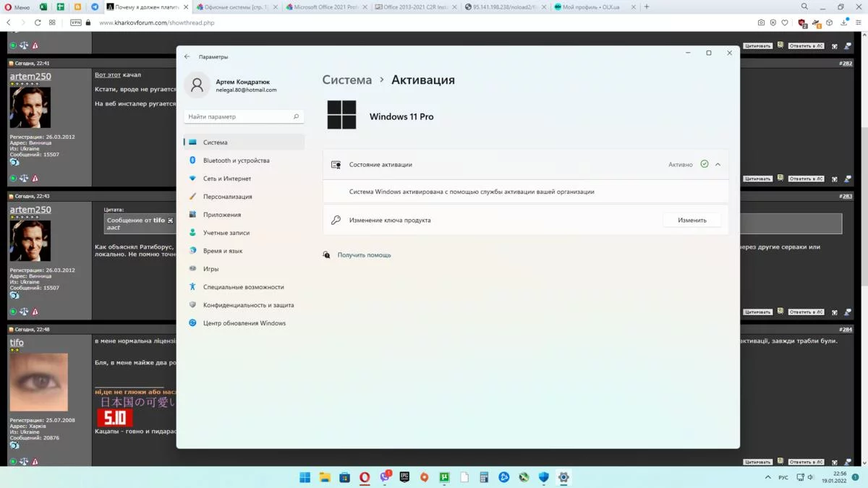Open the tab search magnifier in Opera

point(804,7)
